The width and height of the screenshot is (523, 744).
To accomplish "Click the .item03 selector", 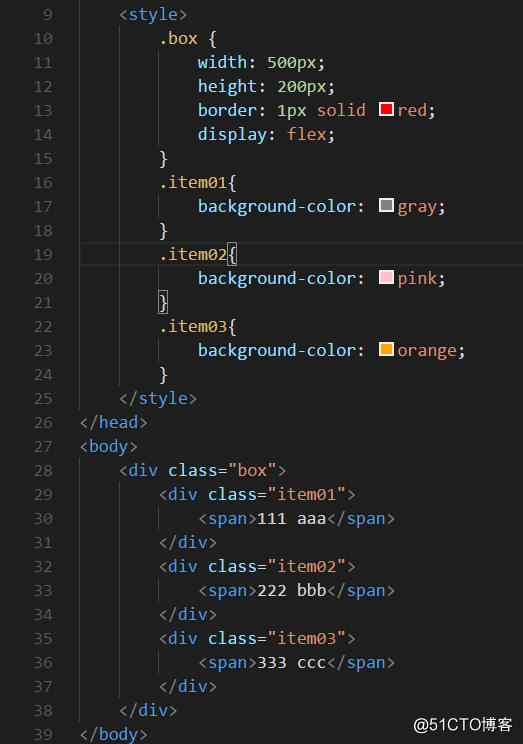I will pyautogui.click(x=193, y=326).
